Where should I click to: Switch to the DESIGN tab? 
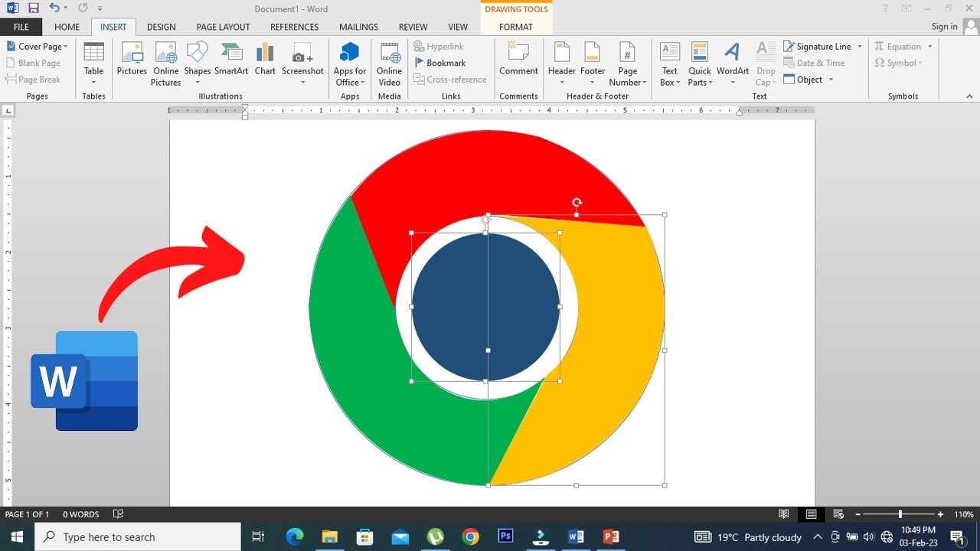point(161,27)
